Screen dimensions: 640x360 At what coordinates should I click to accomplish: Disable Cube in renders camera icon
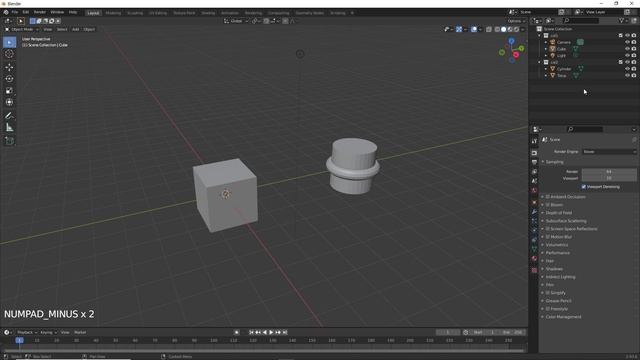634,49
